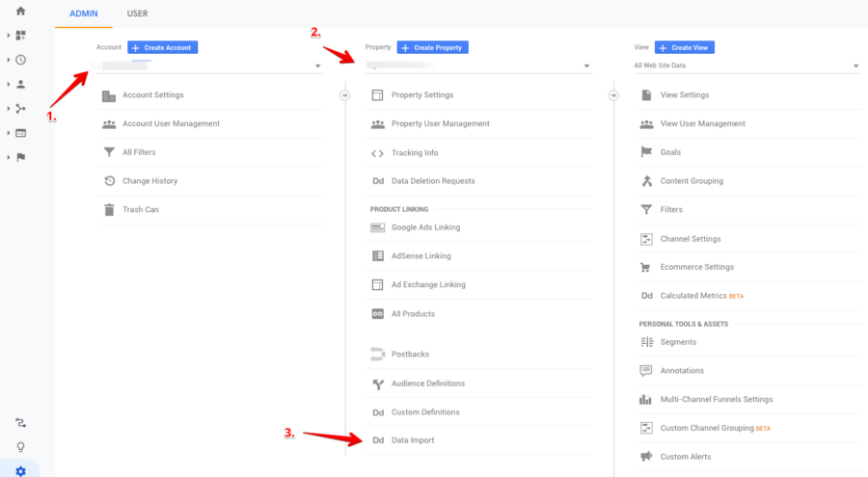Open Tracking Info settings

click(415, 152)
